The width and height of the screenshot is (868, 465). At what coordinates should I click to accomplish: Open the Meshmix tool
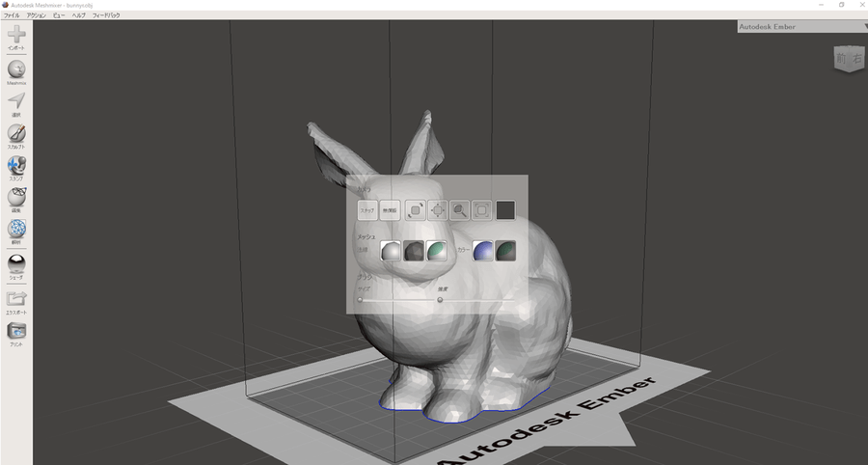pos(16,69)
